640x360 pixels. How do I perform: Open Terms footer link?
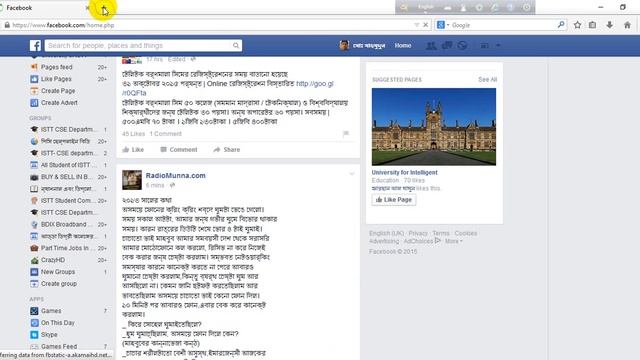pyautogui.click(x=441, y=233)
